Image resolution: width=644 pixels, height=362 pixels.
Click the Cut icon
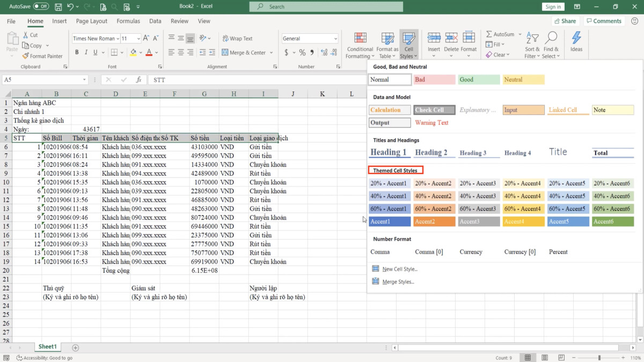click(30, 35)
